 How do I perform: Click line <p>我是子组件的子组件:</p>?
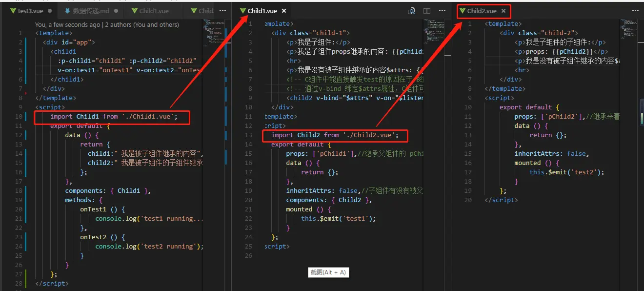(x=560, y=42)
